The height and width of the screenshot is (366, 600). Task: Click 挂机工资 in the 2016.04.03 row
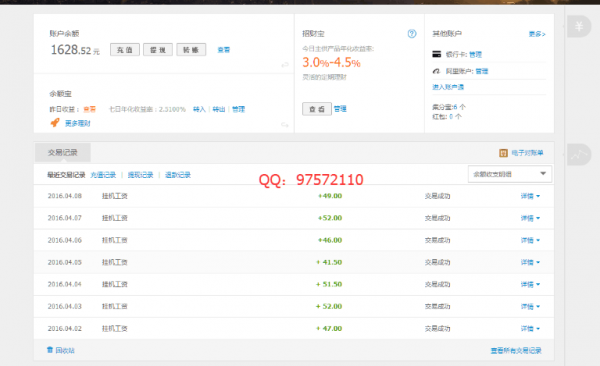[x=114, y=307]
